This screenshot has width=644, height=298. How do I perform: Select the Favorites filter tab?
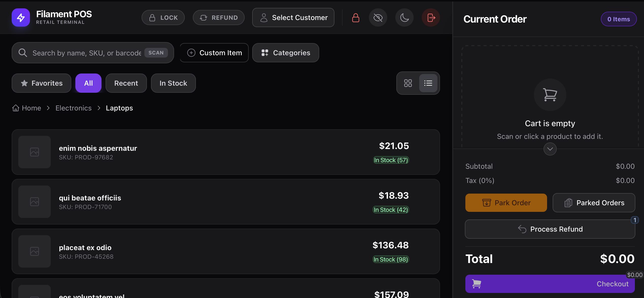[x=41, y=83]
